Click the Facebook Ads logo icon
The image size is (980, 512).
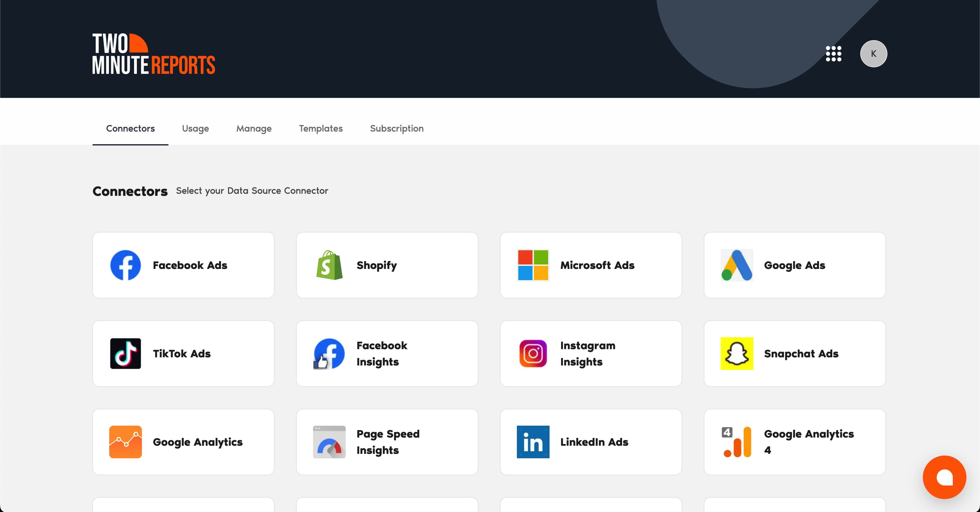point(126,265)
